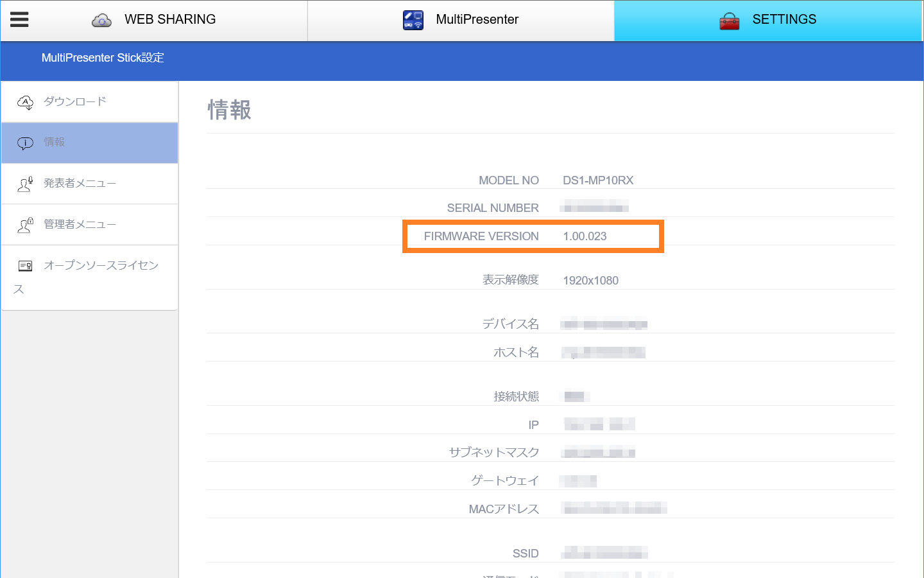Open the 発表者メニュー page
The width and height of the screenshot is (924, 578).
coord(80,184)
